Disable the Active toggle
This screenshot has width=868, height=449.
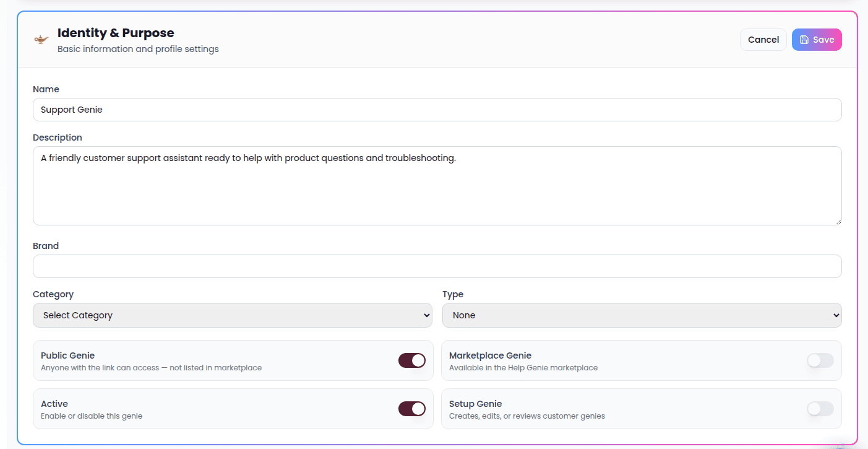point(412,409)
